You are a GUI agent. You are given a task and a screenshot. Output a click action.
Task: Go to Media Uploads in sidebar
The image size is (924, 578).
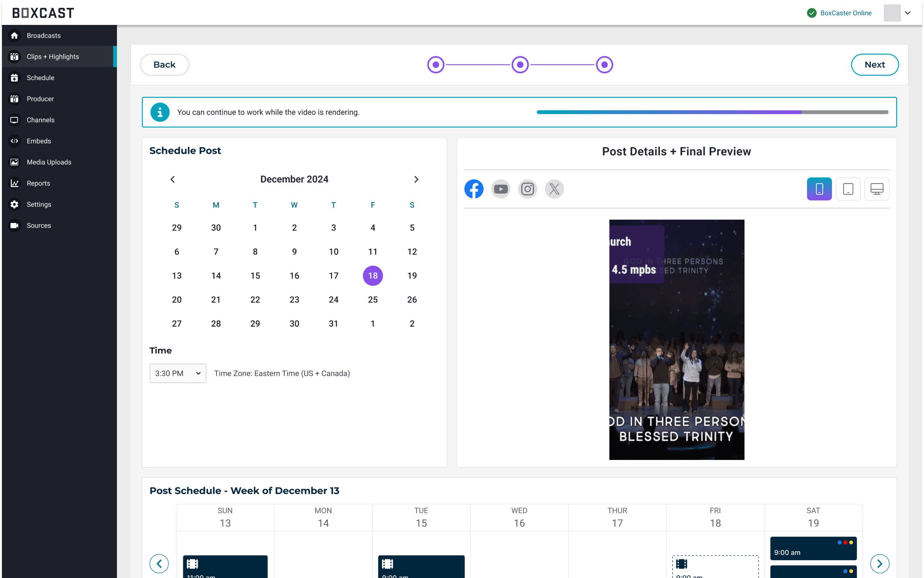(x=49, y=162)
